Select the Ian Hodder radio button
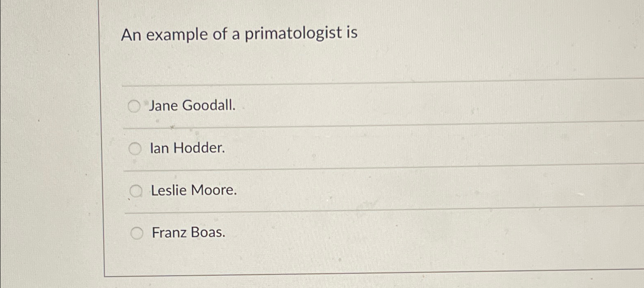644x288 pixels. point(134,149)
